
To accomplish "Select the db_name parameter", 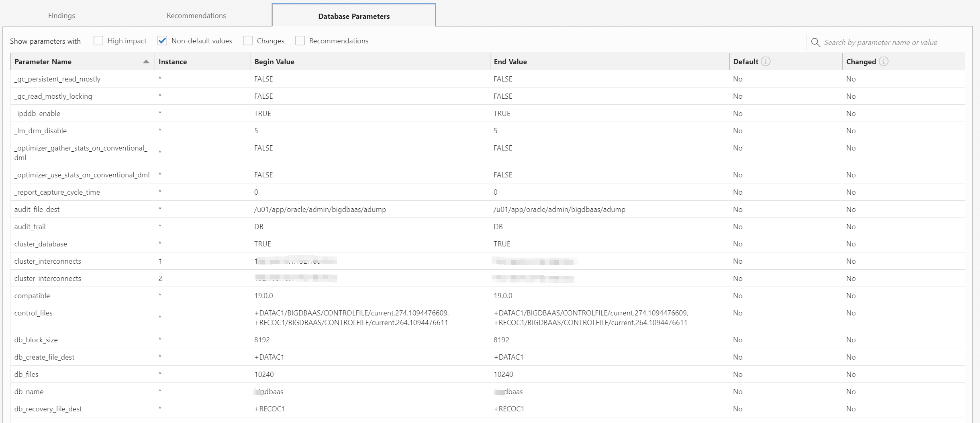I will click(29, 392).
